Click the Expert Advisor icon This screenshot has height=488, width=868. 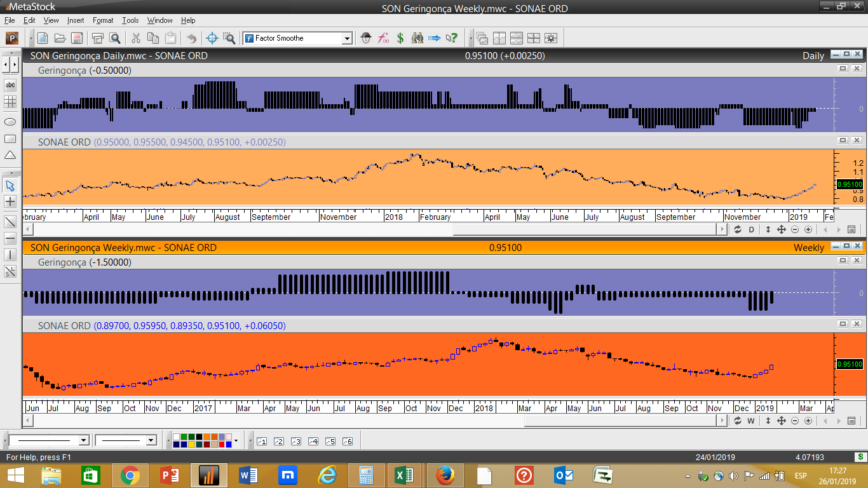[x=365, y=38]
